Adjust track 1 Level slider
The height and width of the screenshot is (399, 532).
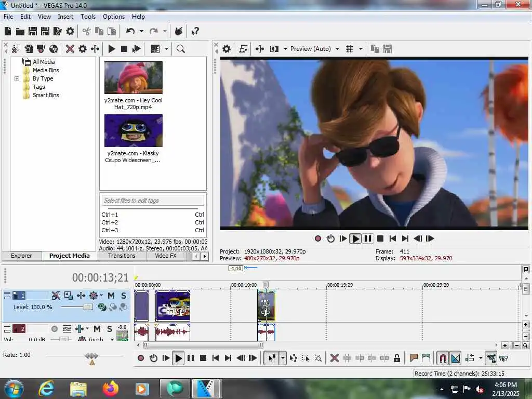coord(87,307)
